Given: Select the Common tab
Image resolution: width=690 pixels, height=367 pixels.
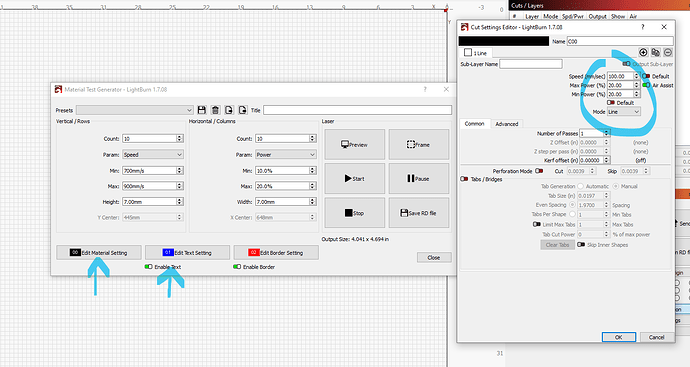Looking at the screenshot, I should pyautogui.click(x=474, y=124).
